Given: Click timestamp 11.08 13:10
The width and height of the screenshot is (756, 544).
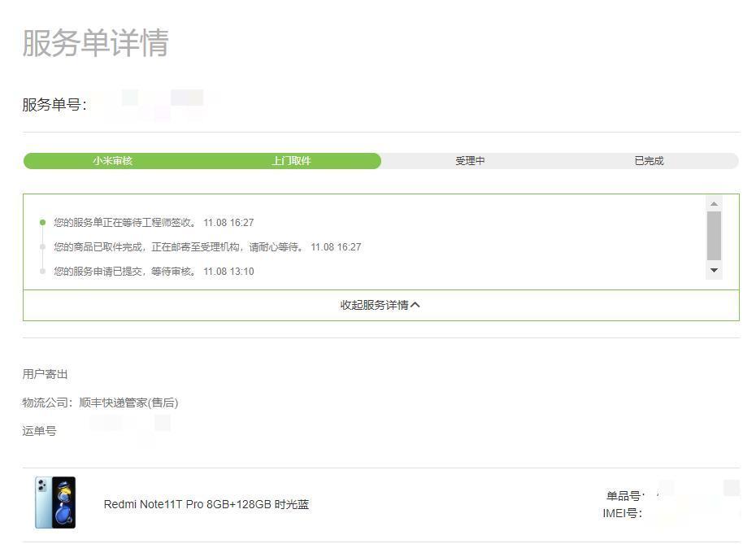Looking at the screenshot, I should point(228,272).
